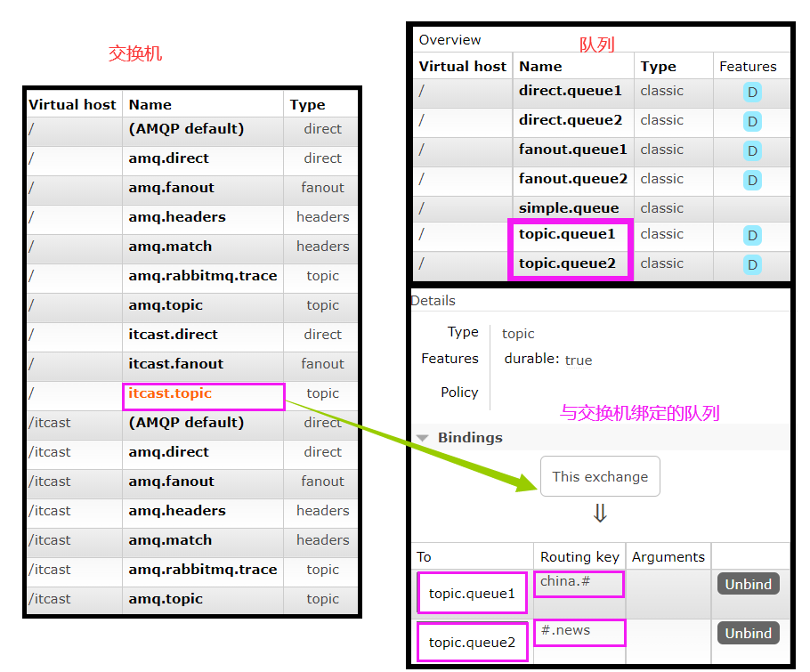The height and width of the screenshot is (672, 810).
Task: Open the fanout.queue1 queue
Action: (573, 150)
